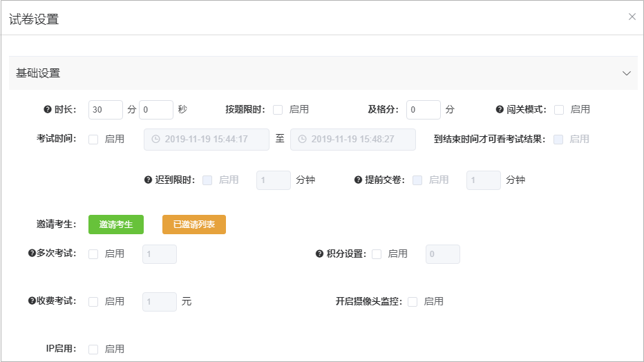This screenshot has width=644, height=362.
Task: Enable the 考试时间 checkbox
Action: [93, 139]
